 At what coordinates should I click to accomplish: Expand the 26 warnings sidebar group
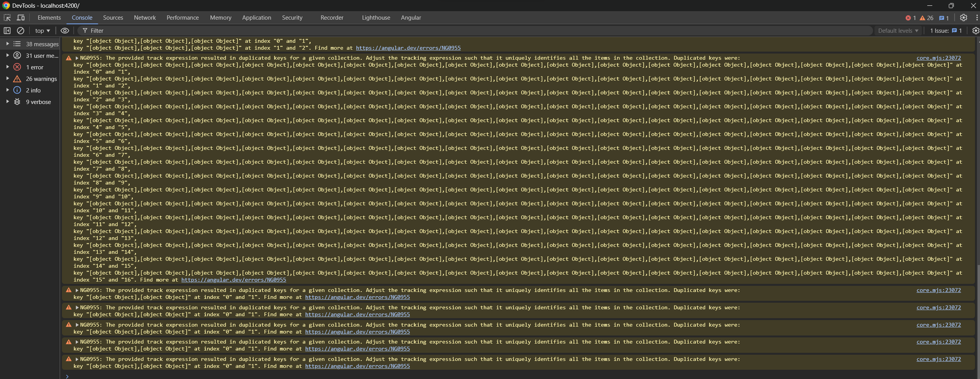7,79
